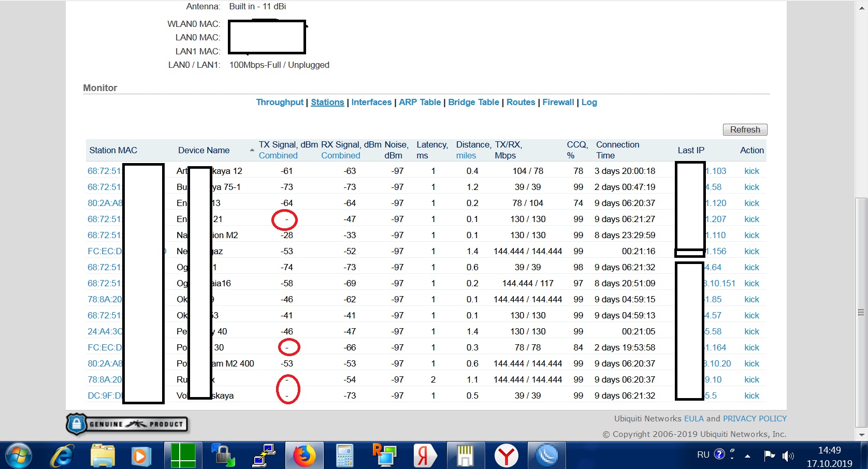Sort stations by Device Name column
The image size is (868, 469).
pos(204,150)
